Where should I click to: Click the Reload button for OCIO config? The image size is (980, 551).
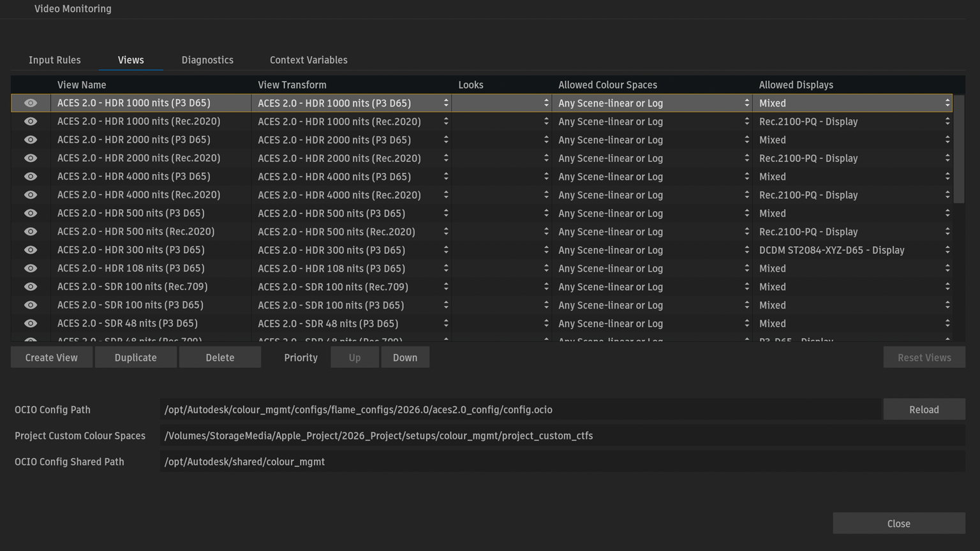point(923,409)
